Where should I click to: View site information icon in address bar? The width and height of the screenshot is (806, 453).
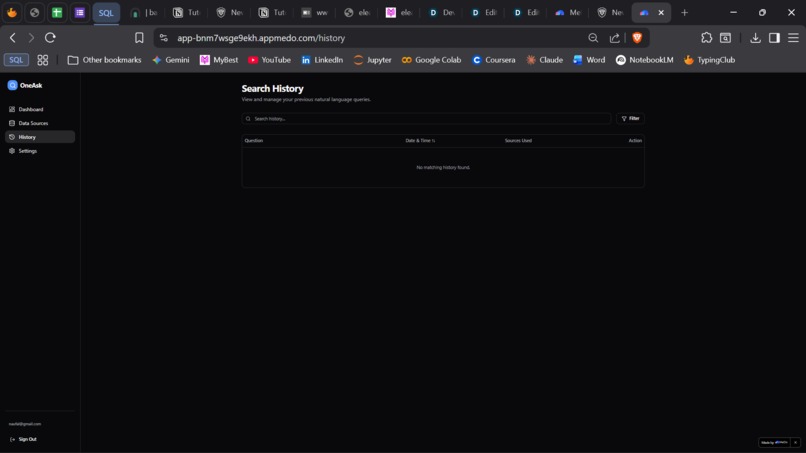tap(163, 38)
